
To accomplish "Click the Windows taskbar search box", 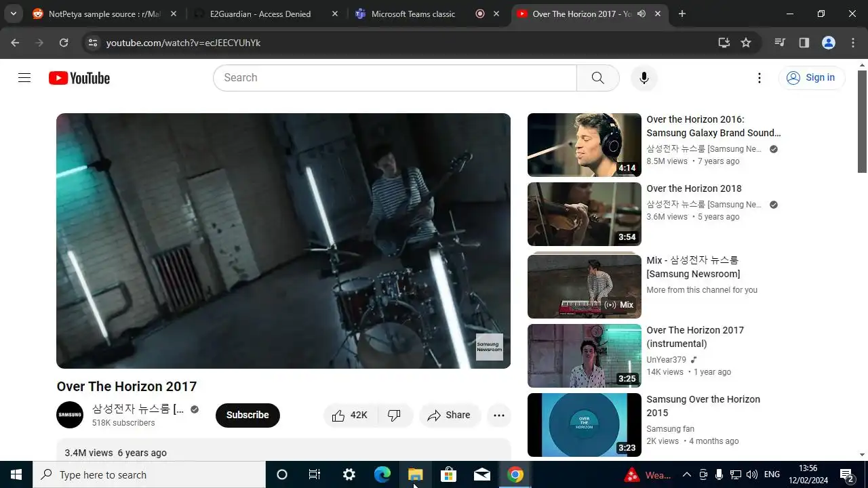I will [x=149, y=474].
